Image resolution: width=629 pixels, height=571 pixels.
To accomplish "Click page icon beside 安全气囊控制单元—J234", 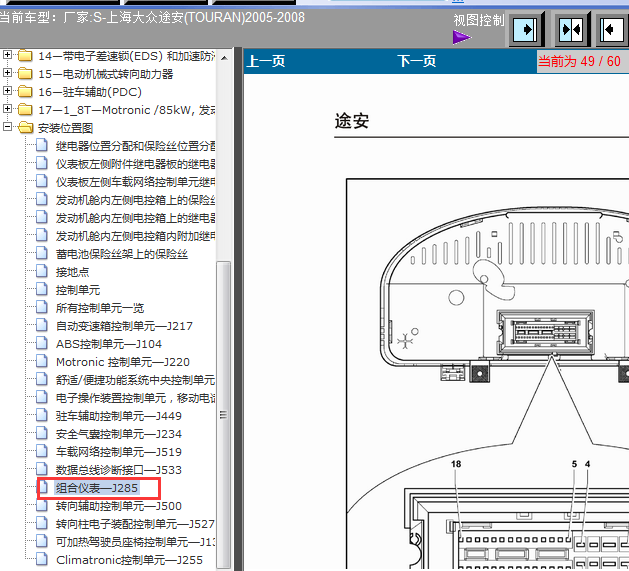I will point(42,433).
